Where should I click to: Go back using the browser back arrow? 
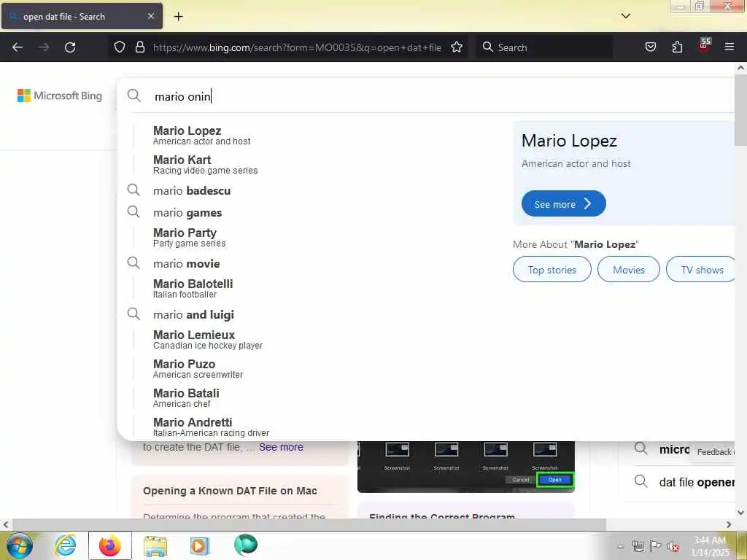pyautogui.click(x=18, y=47)
